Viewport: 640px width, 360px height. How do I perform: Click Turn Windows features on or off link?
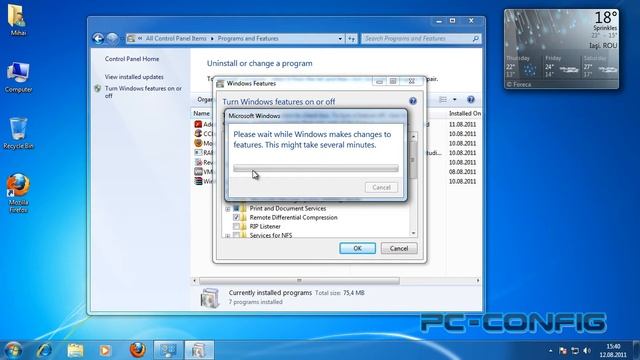click(143, 92)
